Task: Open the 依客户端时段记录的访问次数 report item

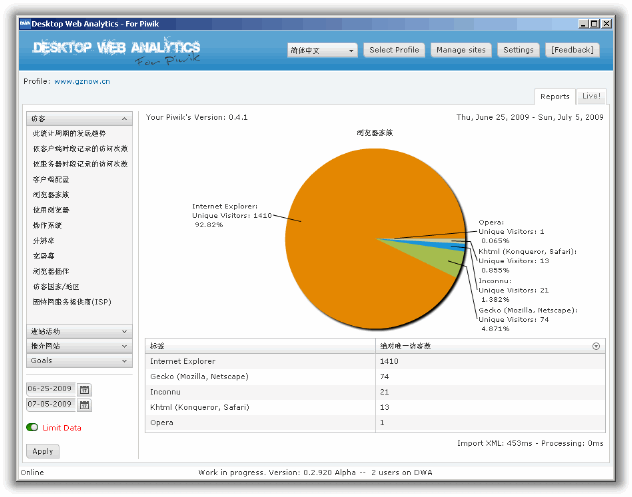Action: click(x=80, y=149)
